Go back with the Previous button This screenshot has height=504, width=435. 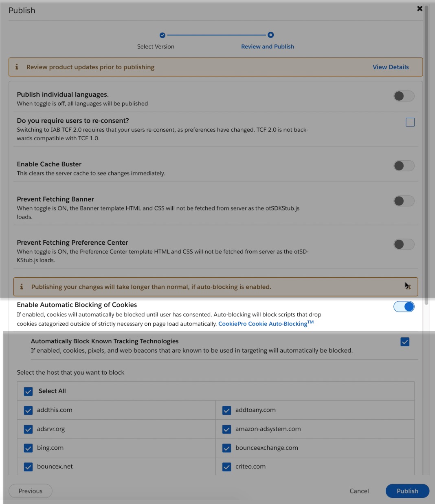(x=30, y=491)
